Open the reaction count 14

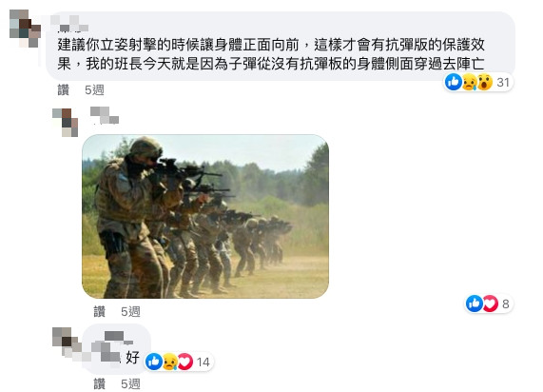(x=203, y=363)
